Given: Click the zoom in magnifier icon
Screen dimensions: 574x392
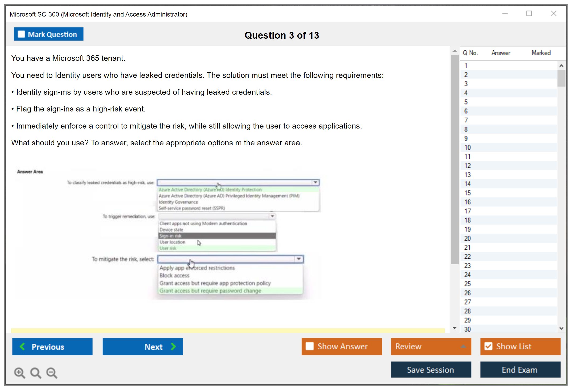Looking at the screenshot, I should tap(19, 373).
